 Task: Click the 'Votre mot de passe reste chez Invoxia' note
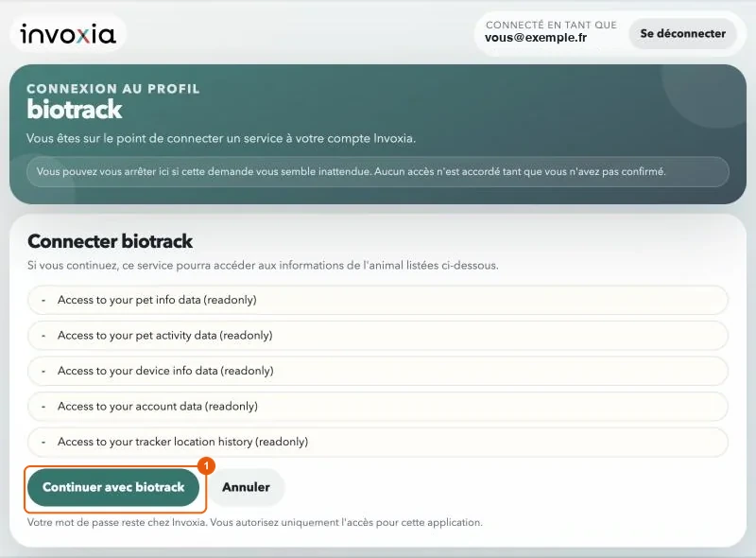(x=254, y=522)
